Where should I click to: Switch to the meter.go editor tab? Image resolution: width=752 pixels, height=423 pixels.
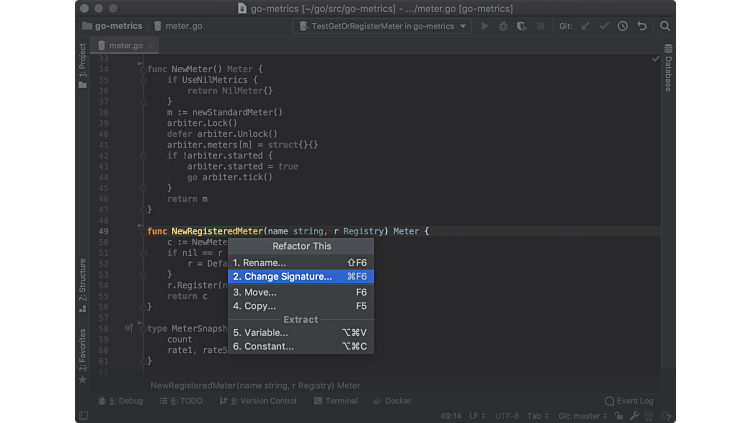pyautogui.click(x=126, y=46)
